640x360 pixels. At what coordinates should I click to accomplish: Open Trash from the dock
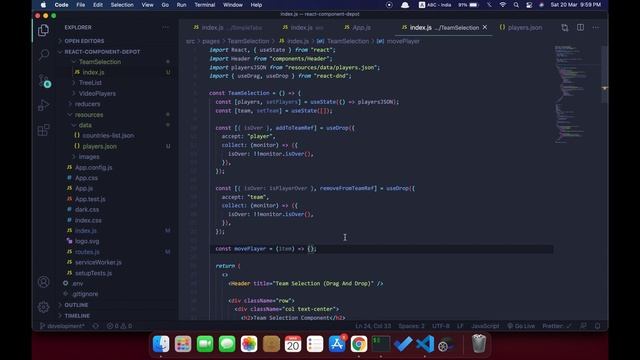tap(479, 344)
